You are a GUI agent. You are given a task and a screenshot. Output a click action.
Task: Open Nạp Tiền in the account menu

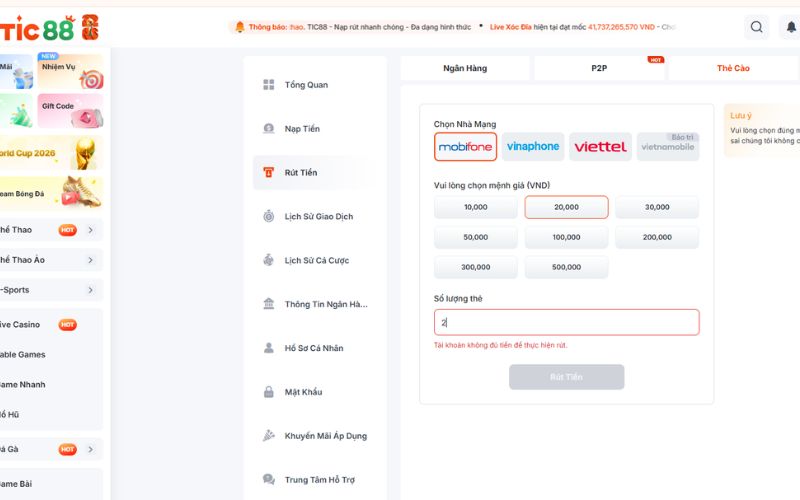point(315,129)
